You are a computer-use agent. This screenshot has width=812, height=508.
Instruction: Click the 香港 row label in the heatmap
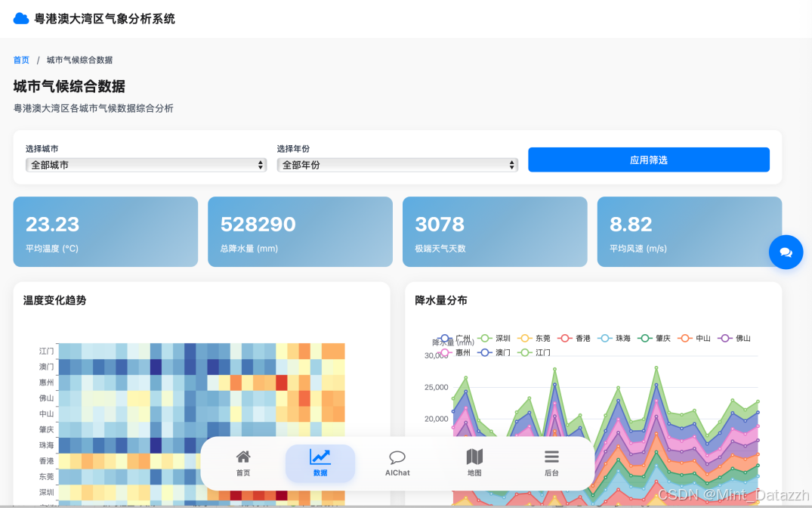[x=46, y=461]
